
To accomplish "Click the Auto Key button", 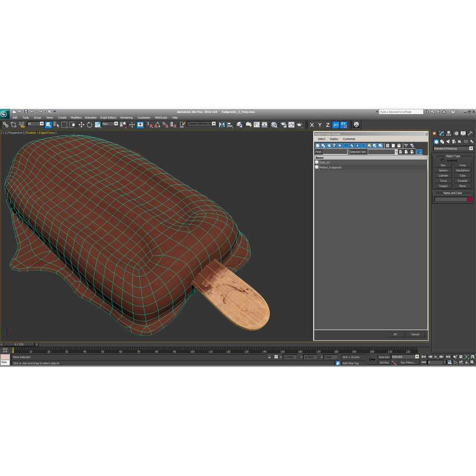I will [x=384, y=357].
